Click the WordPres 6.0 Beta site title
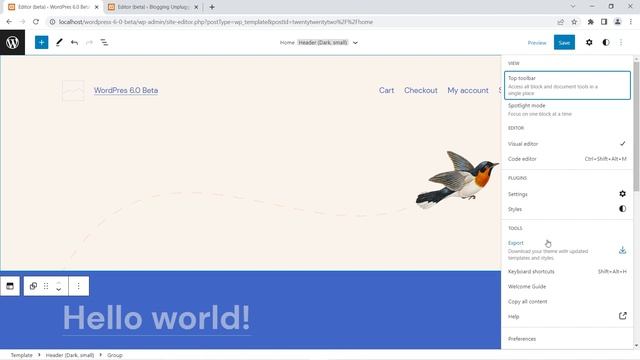 126,90
